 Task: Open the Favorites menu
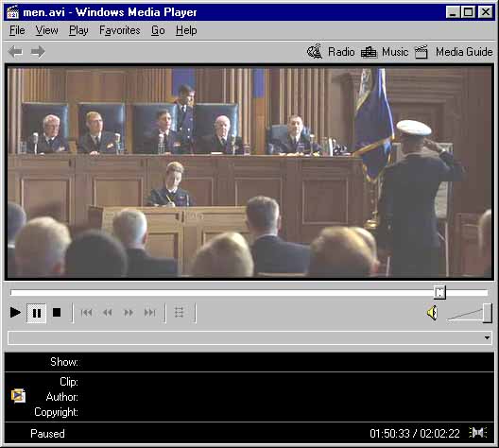coord(120,30)
